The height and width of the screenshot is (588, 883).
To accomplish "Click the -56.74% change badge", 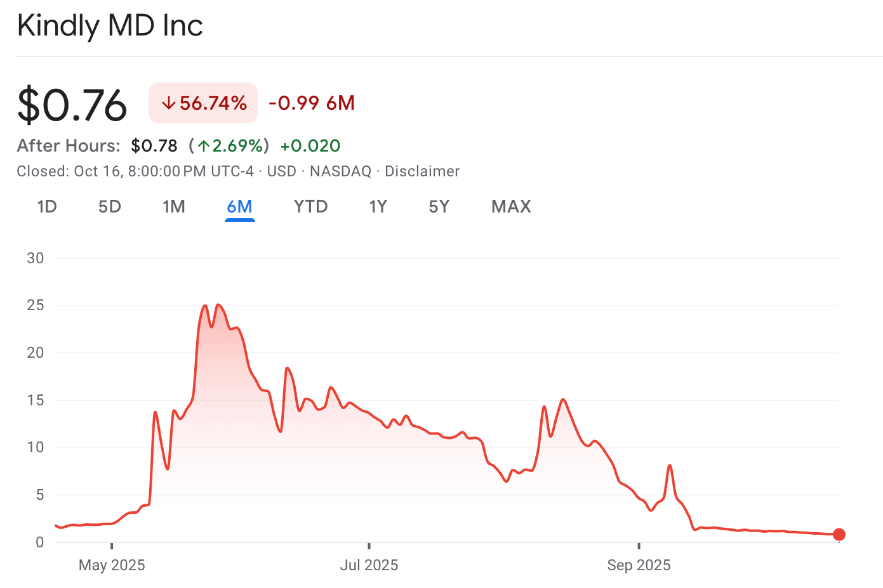I will click(x=202, y=102).
